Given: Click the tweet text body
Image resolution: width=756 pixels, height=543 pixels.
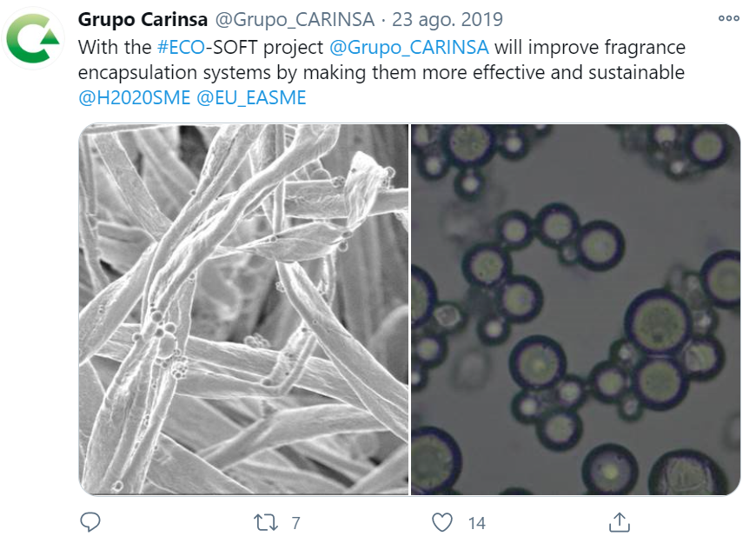Looking at the screenshot, I should pyautogui.click(x=381, y=72).
